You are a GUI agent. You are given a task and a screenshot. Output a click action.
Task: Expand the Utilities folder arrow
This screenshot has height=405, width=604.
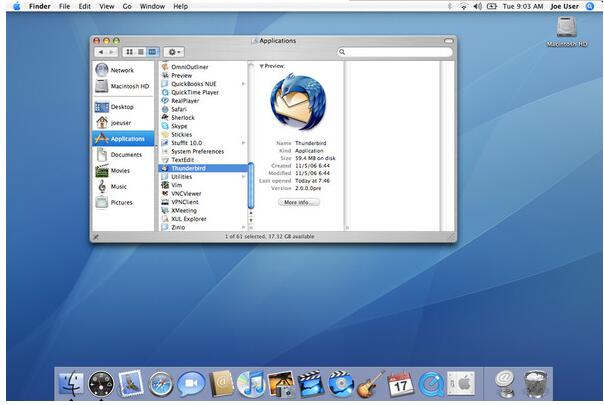coord(243,177)
